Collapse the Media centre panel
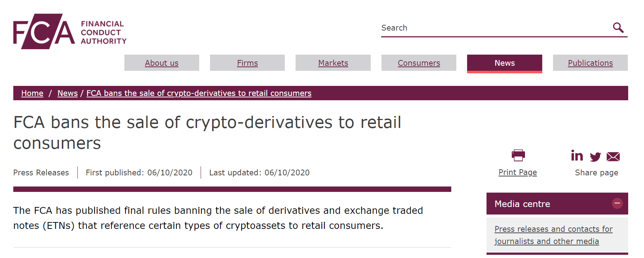The height and width of the screenshot is (258, 644). tap(617, 203)
